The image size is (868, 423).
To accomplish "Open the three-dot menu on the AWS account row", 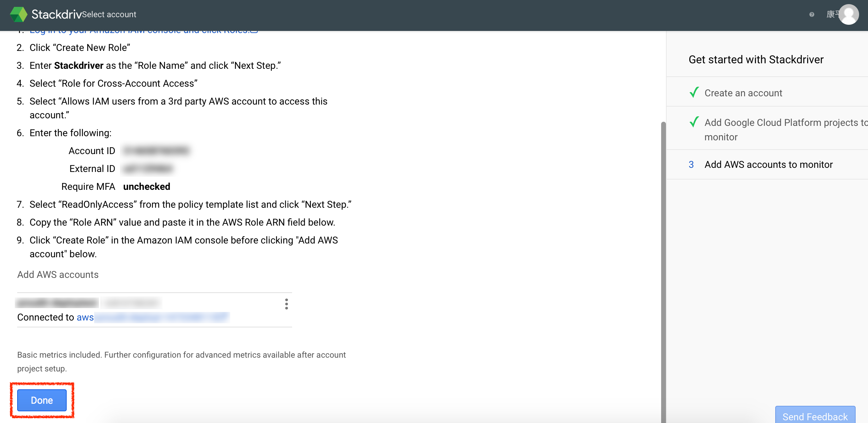I will pyautogui.click(x=287, y=304).
